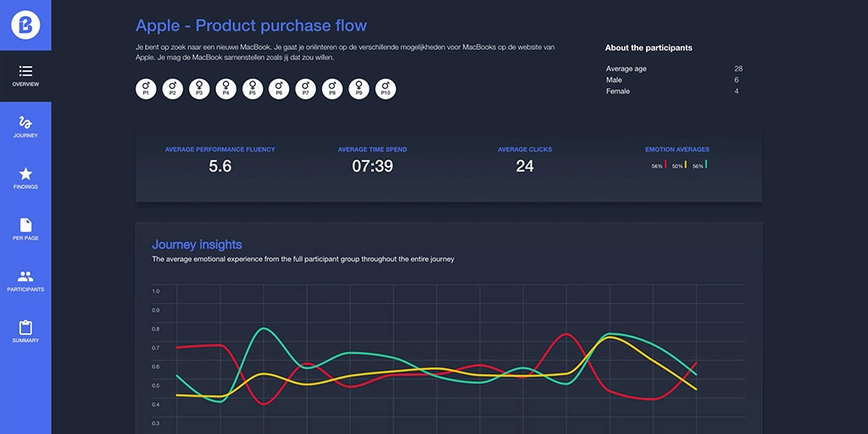The height and width of the screenshot is (434, 868).
Task: Click the red emotion average bar
Action: [665, 164]
